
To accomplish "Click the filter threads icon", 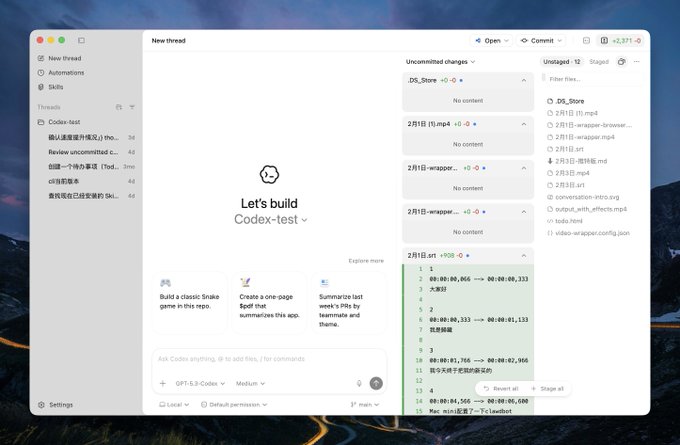I will [x=132, y=106].
